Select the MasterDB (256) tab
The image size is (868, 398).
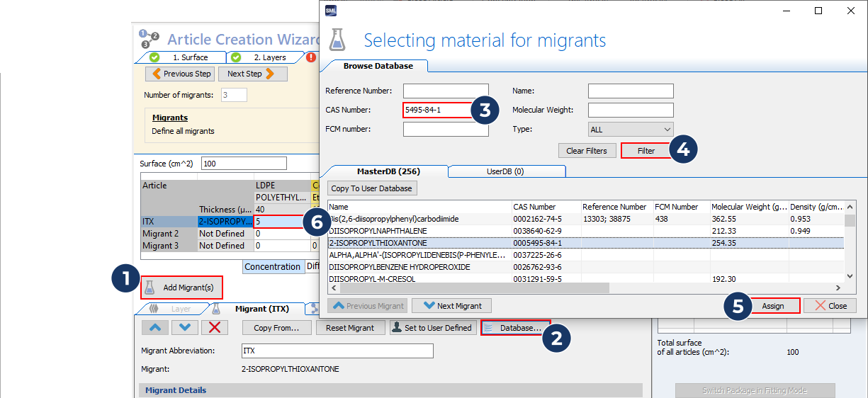(388, 171)
